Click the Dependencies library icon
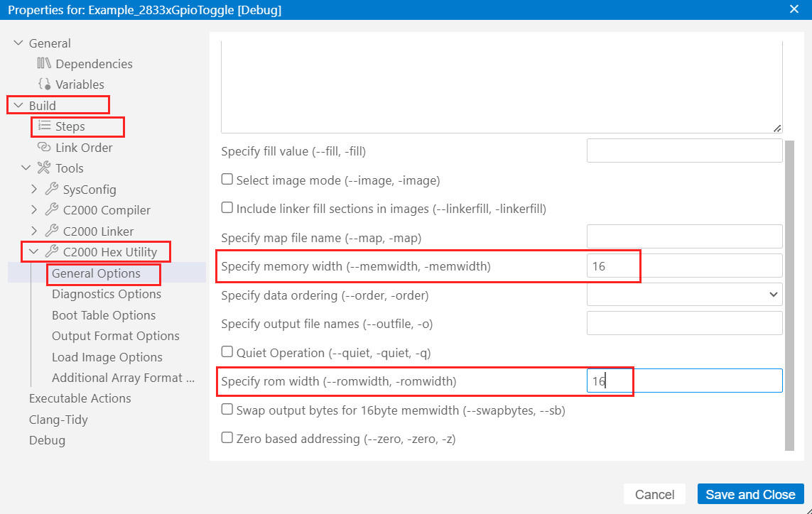 click(x=44, y=64)
